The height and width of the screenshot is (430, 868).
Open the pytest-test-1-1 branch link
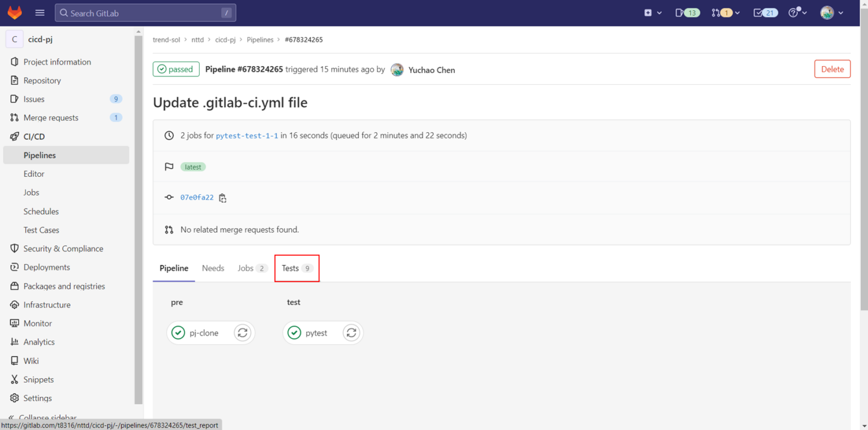coord(246,135)
